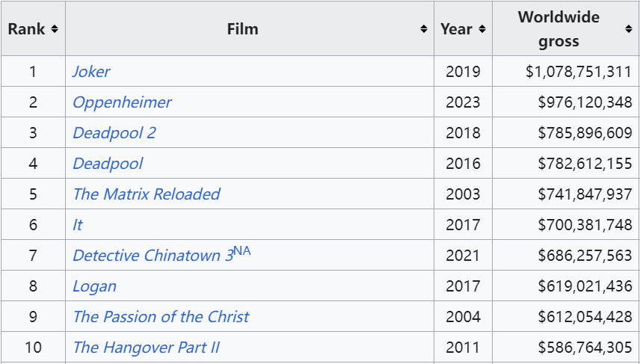The width and height of the screenshot is (640, 364).
Task: Open The Hangover Part II link
Action: coord(146,348)
